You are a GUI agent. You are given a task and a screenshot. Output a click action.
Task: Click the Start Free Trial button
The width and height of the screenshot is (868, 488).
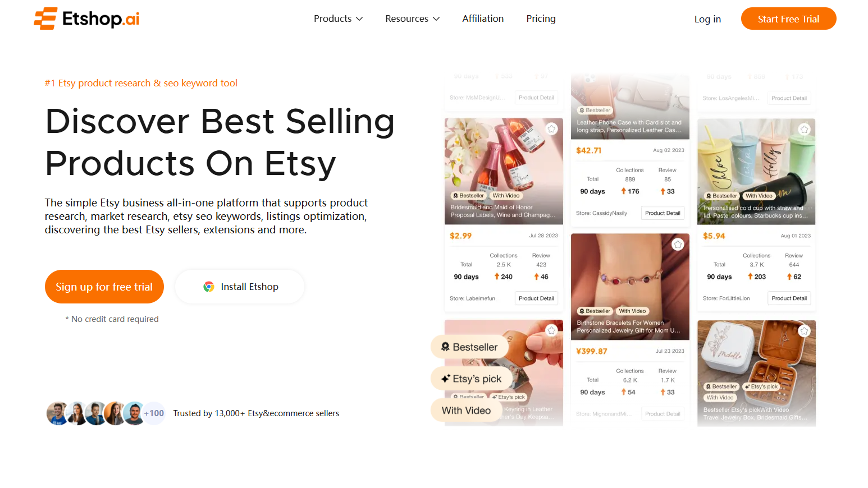coord(788,19)
